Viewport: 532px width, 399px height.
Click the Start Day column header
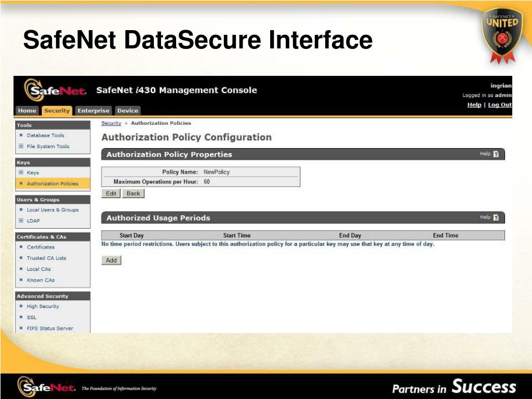tap(131, 235)
